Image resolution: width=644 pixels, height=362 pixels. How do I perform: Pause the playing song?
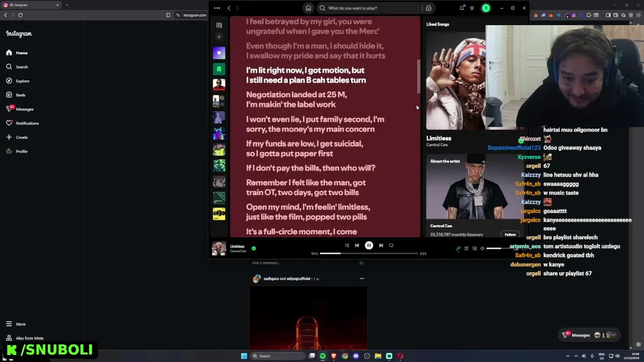369,245
